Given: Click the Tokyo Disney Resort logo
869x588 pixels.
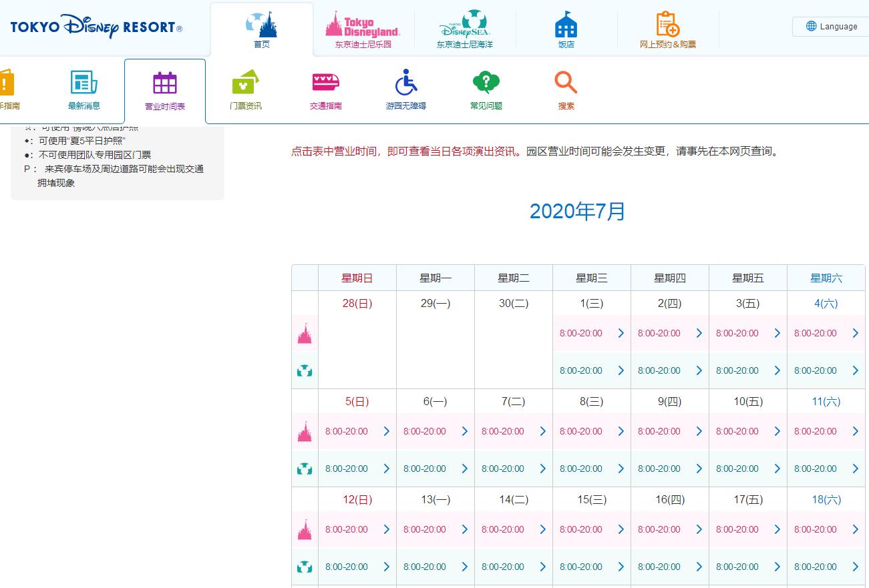Looking at the screenshot, I should 96,27.
